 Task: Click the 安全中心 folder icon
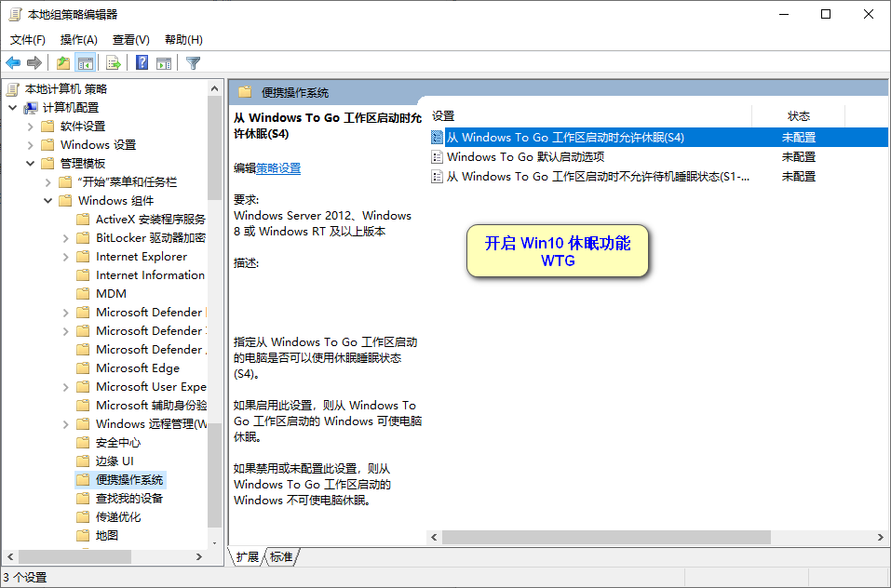coord(83,443)
